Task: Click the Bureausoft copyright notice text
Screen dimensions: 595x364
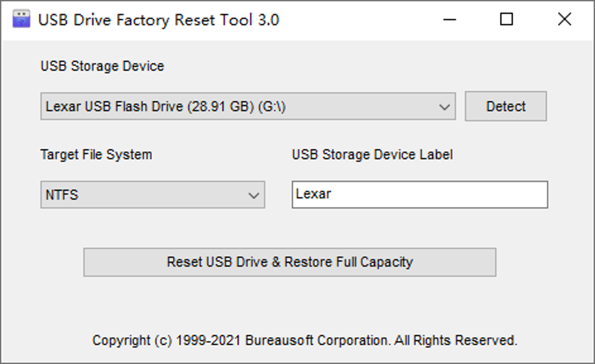Action: [x=304, y=340]
